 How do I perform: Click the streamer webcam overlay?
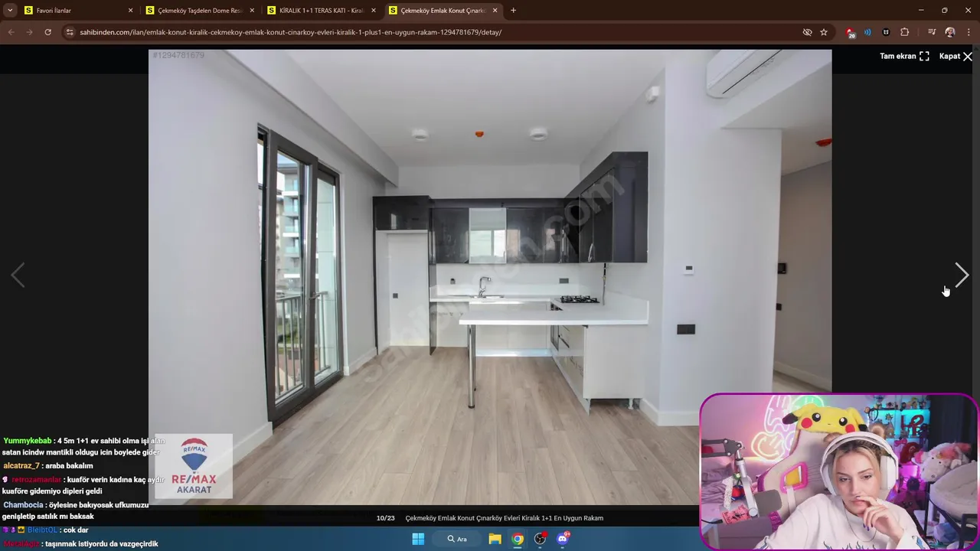[x=838, y=471]
